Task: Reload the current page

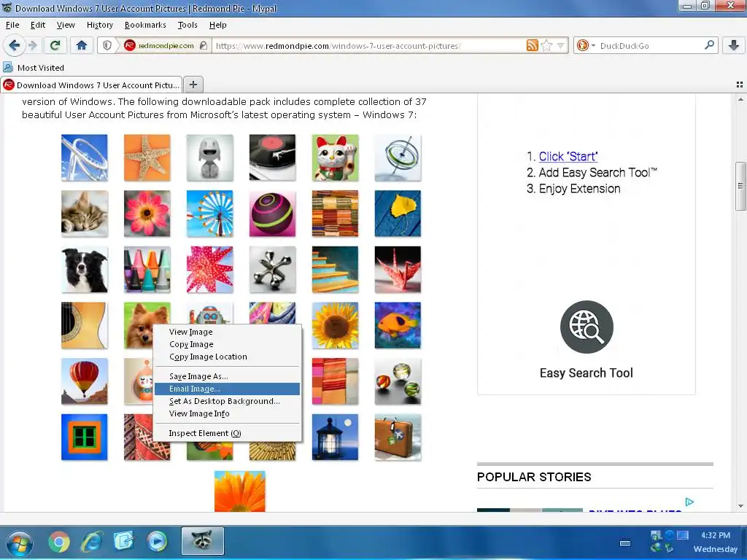Action: point(55,45)
